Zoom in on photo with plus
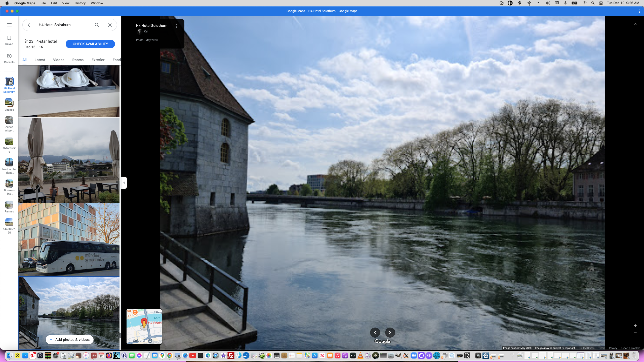This screenshot has width=644, height=362. (x=635, y=326)
